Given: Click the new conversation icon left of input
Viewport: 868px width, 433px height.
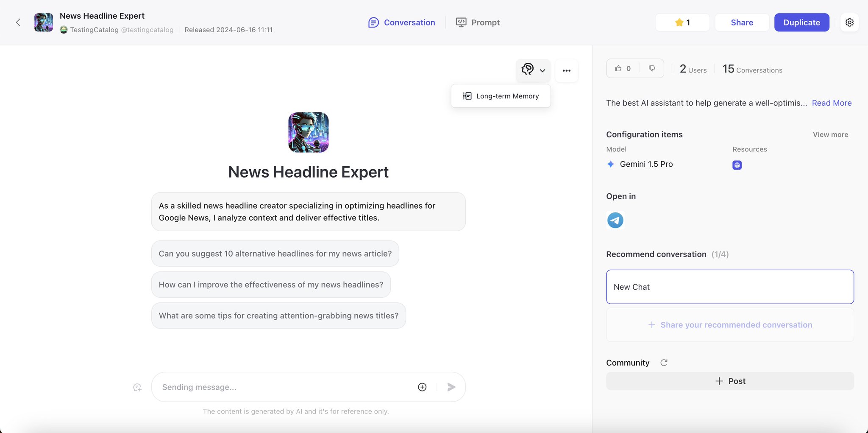Looking at the screenshot, I should 137,387.
